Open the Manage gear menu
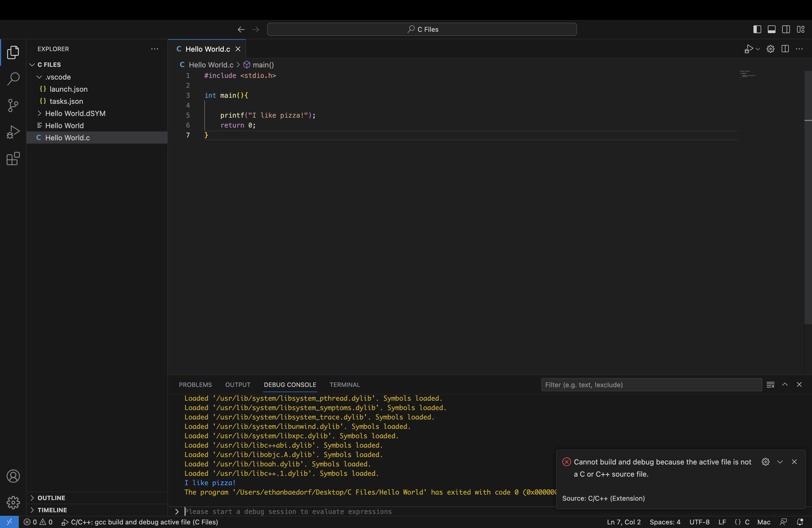The image size is (812, 528). click(13, 502)
